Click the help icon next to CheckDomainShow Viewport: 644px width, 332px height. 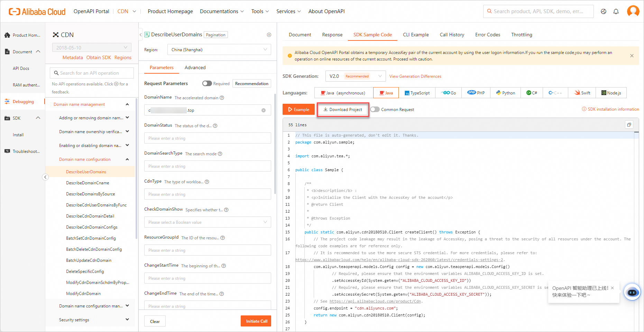[226, 210]
